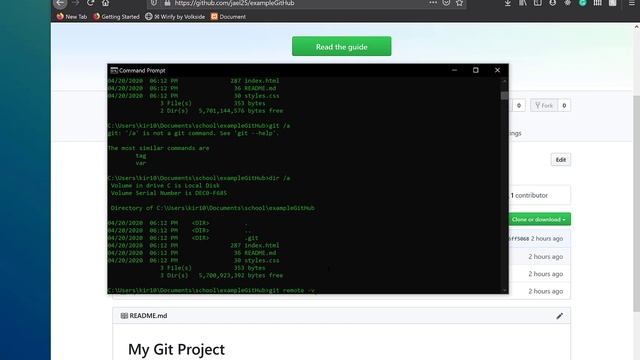This screenshot has width=640, height=360.
Task: Click the latest commit 2 hours ago text
Action: point(547,239)
